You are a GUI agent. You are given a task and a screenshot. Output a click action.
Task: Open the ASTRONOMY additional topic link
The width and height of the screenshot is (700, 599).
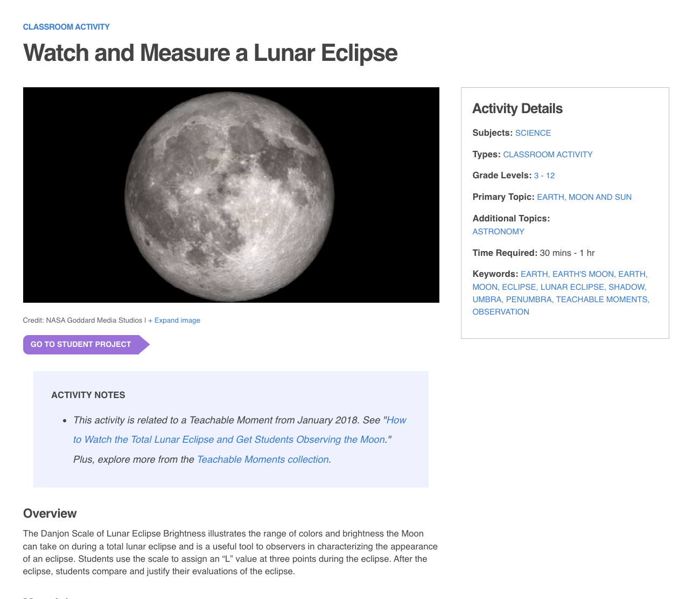point(498,231)
